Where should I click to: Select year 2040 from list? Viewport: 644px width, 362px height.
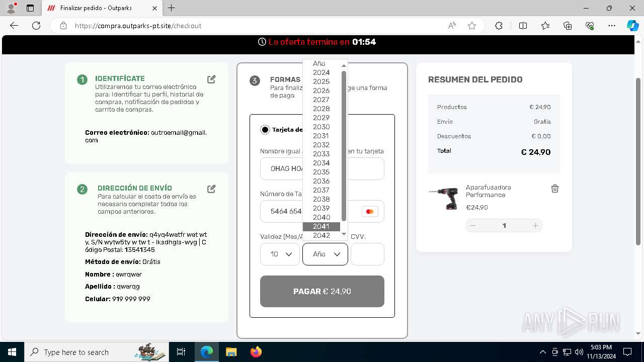[321, 217]
